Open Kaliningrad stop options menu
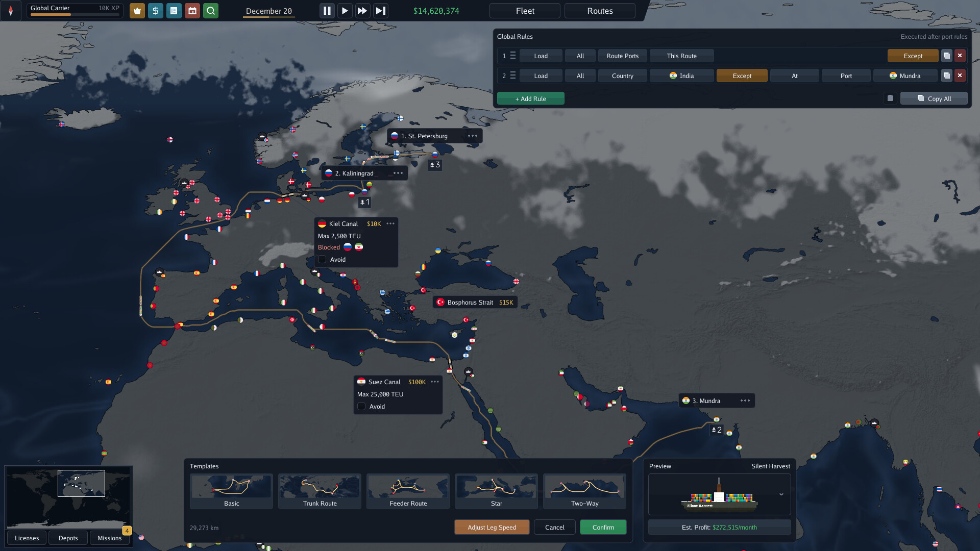Image resolution: width=980 pixels, height=551 pixels. 398,173
